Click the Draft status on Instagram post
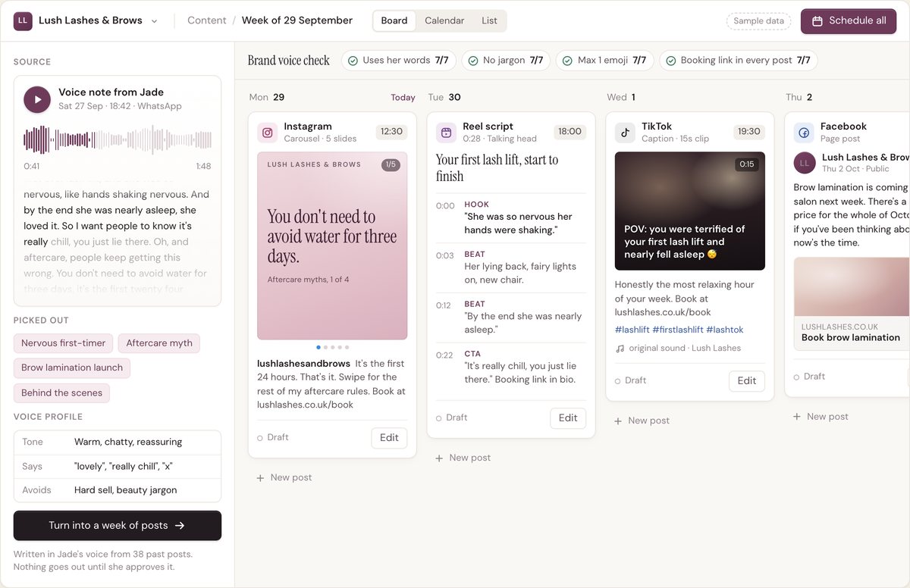910x588 pixels. tap(273, 438)
